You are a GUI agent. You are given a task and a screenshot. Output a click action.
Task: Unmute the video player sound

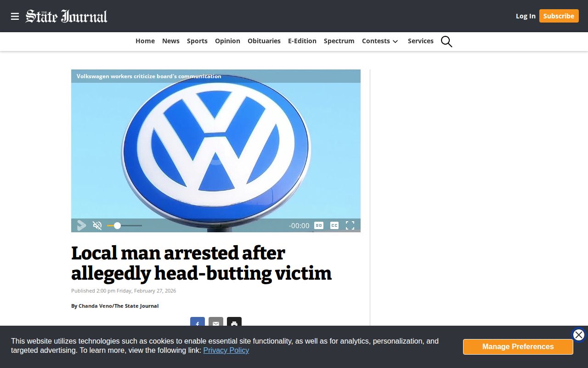point(97,225)
